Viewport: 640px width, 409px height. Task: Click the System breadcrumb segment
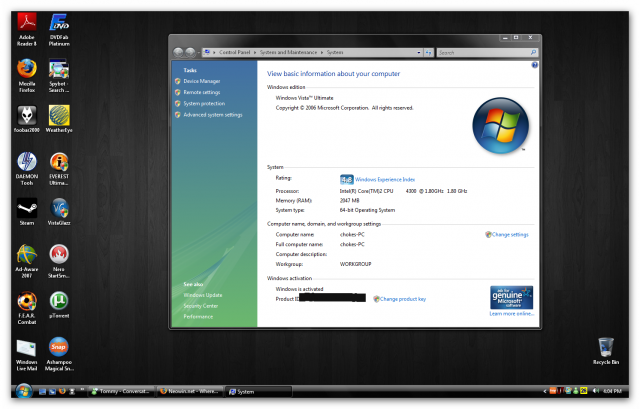pyautogui.click(x=335, y=52)
